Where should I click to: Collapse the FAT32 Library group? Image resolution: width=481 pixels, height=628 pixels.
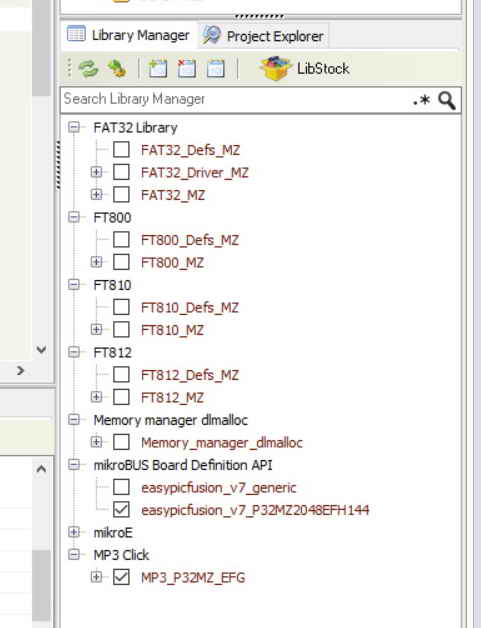(74, 127)
